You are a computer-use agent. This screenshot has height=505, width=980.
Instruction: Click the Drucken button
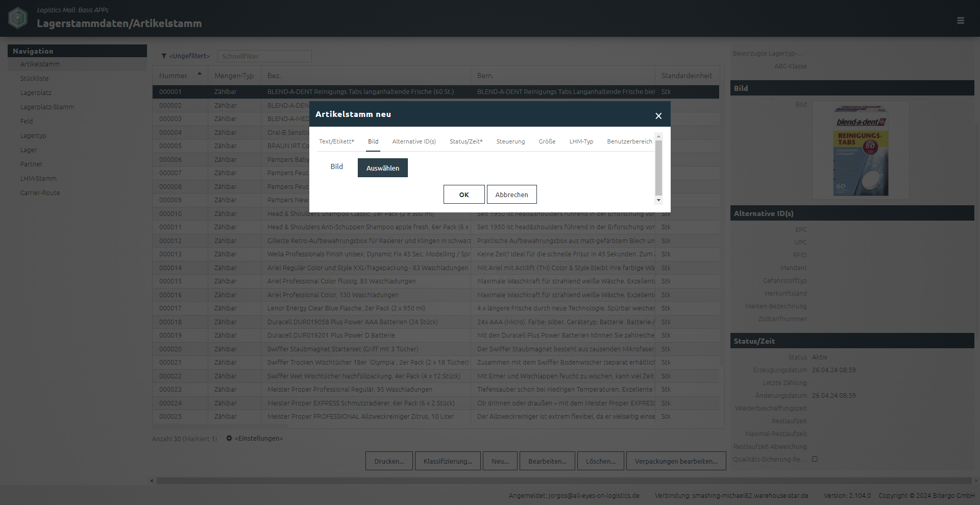[x=389, y=461]
